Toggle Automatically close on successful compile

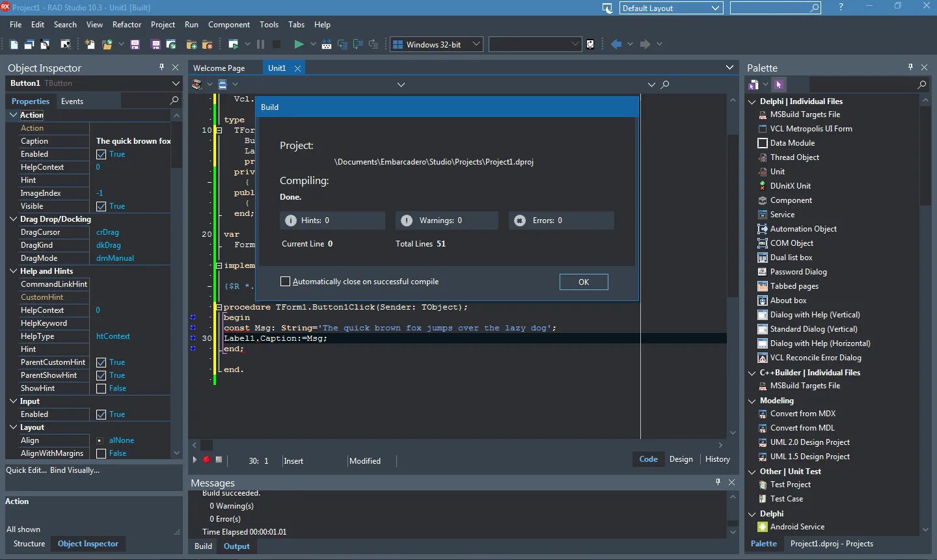coord(285,282)
